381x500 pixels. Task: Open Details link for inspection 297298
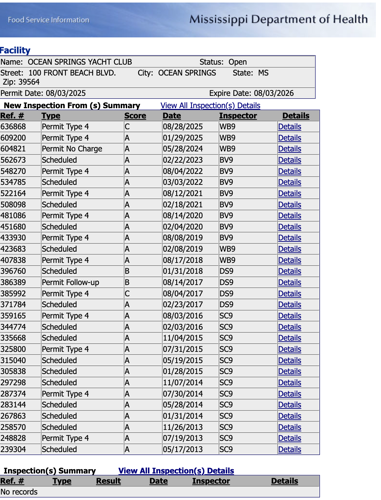289,383
